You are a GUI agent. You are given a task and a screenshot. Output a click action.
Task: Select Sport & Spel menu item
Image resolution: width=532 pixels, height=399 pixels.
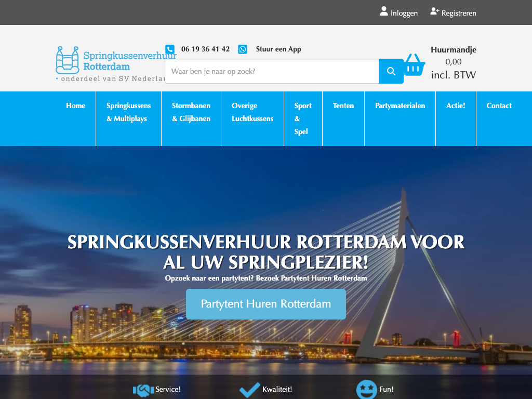(303, 118)
